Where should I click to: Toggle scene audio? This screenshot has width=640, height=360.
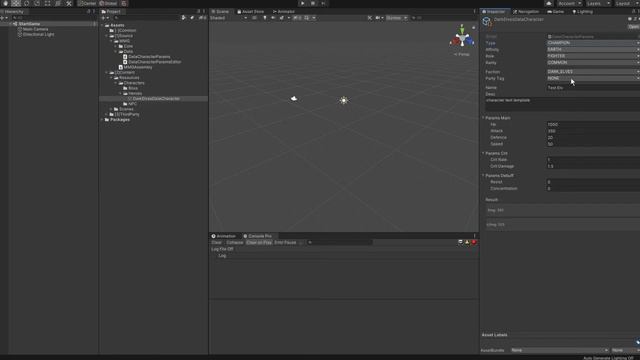[273, 18]
